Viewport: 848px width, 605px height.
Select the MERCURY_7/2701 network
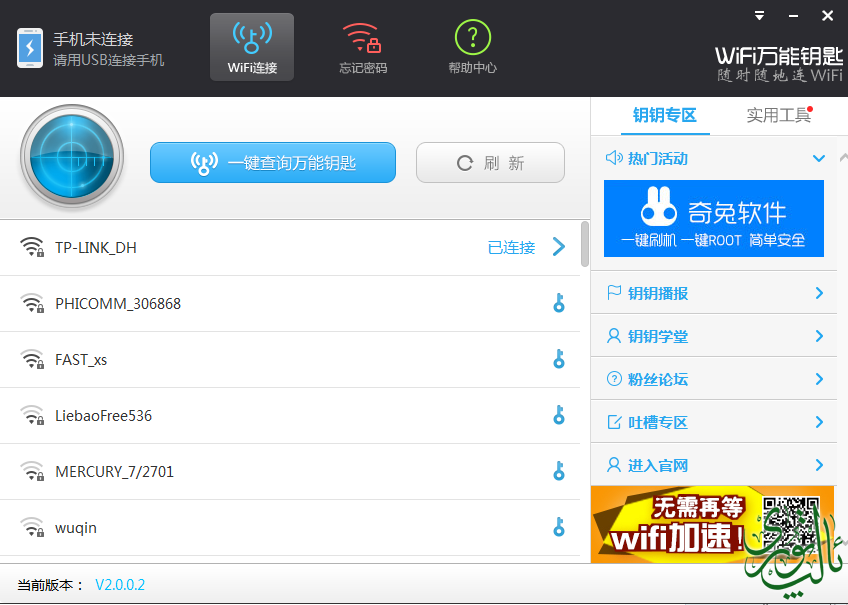[290, 472]
